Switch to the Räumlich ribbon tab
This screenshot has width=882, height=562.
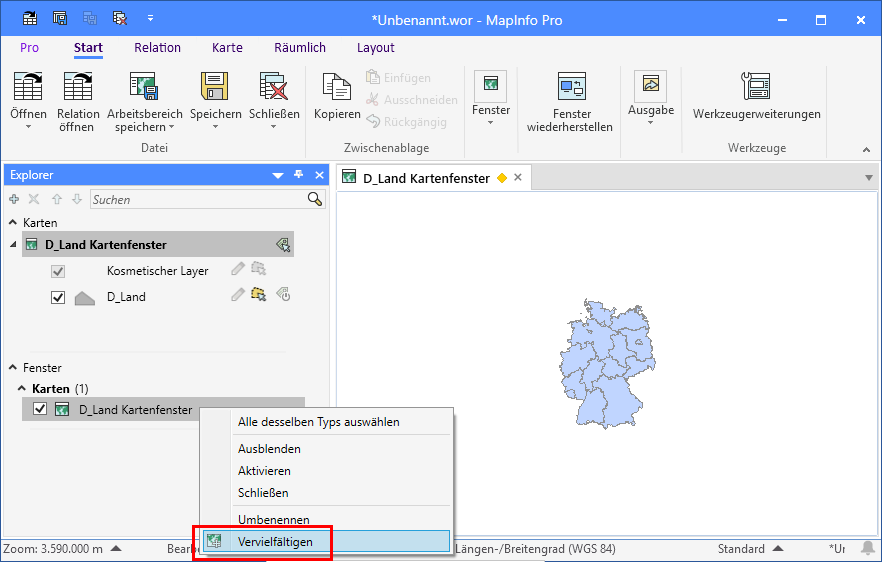[x=300, y=48]
